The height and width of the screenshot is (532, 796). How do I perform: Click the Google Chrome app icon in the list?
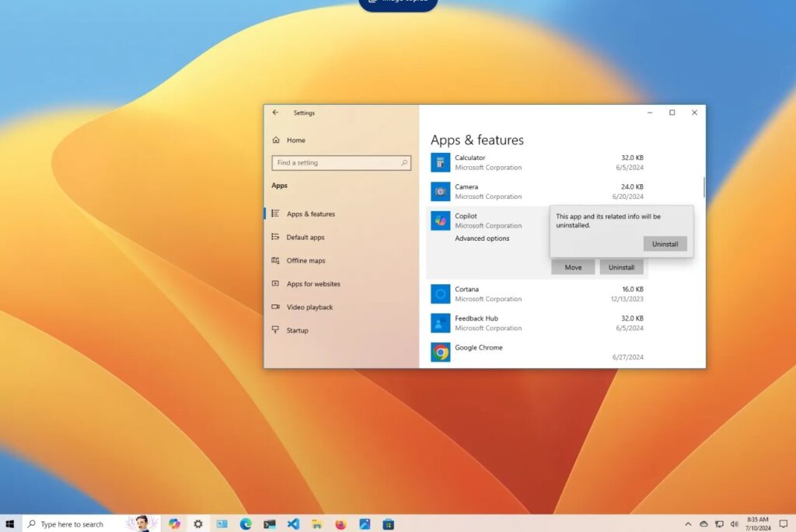point(440,352)
